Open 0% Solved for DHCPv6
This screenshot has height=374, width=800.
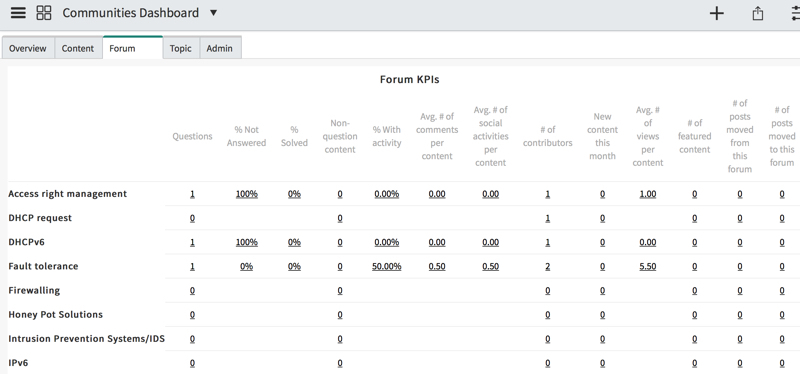294,242
